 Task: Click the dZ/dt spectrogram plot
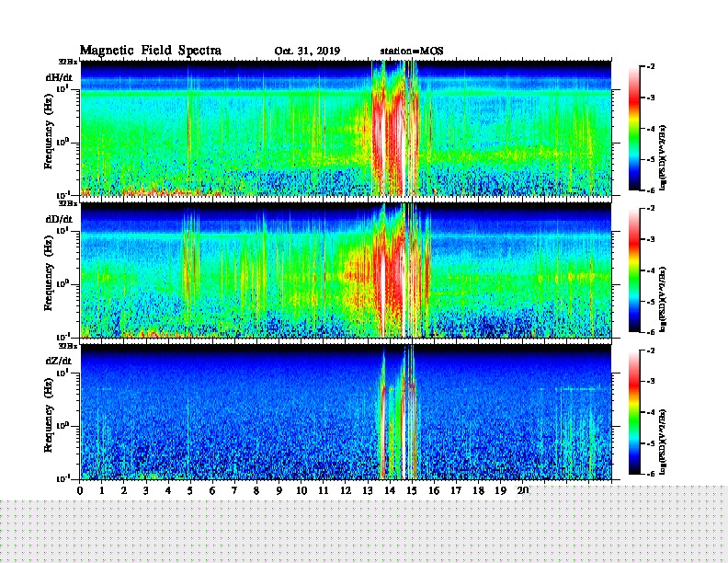point(346,412)
